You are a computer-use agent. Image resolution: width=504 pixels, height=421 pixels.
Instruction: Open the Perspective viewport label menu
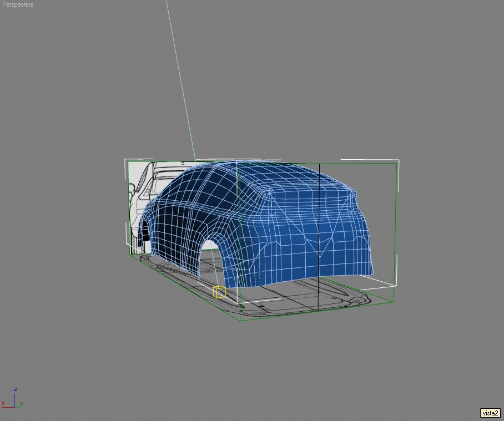18,4
